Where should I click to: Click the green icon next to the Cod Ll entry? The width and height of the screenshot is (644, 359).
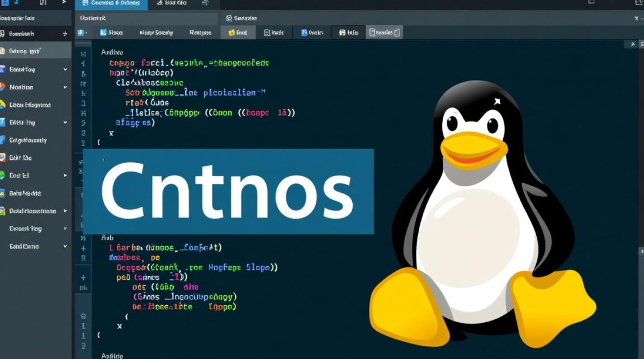tap(3, 176)
